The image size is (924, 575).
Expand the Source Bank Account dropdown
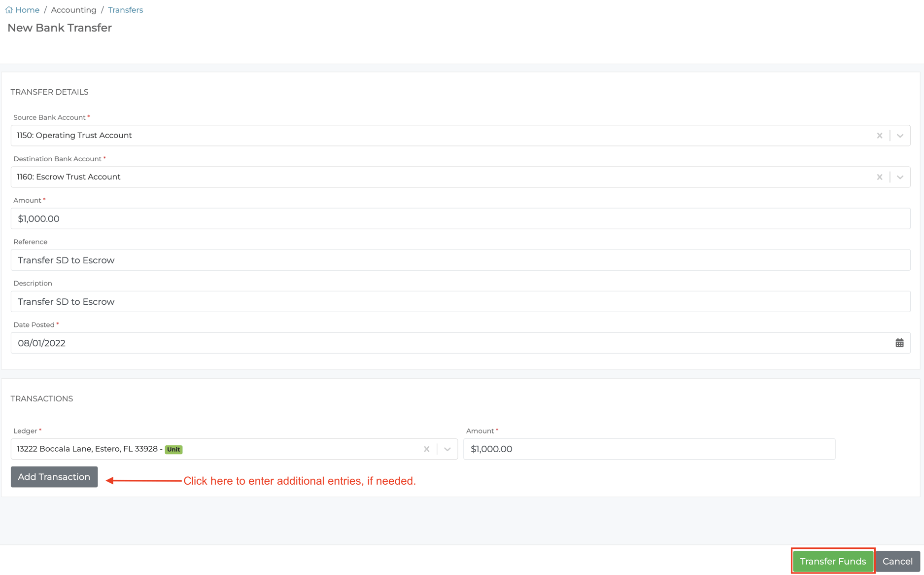pyautogui.click(x=900, y=136)
